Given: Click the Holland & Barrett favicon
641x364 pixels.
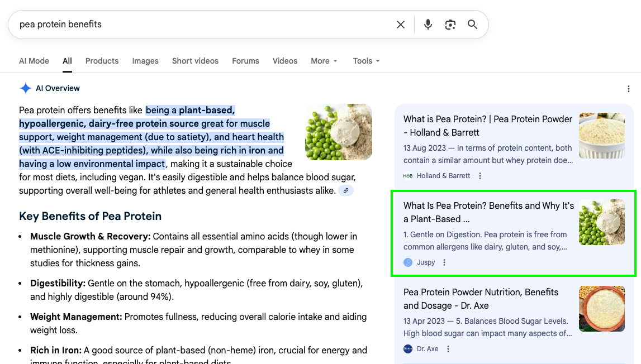Looking at the screenshot, I should (408, 176).
